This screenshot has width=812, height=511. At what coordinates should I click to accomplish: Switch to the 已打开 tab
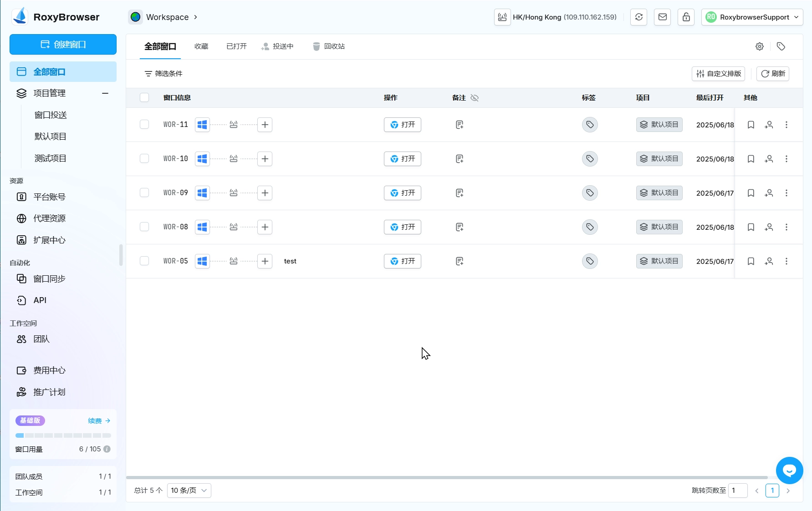[x=236, y=46]
